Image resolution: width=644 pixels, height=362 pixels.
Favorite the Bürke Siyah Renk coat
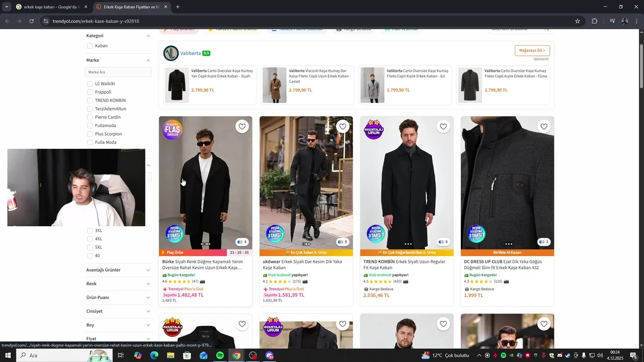tap(242, 127)
